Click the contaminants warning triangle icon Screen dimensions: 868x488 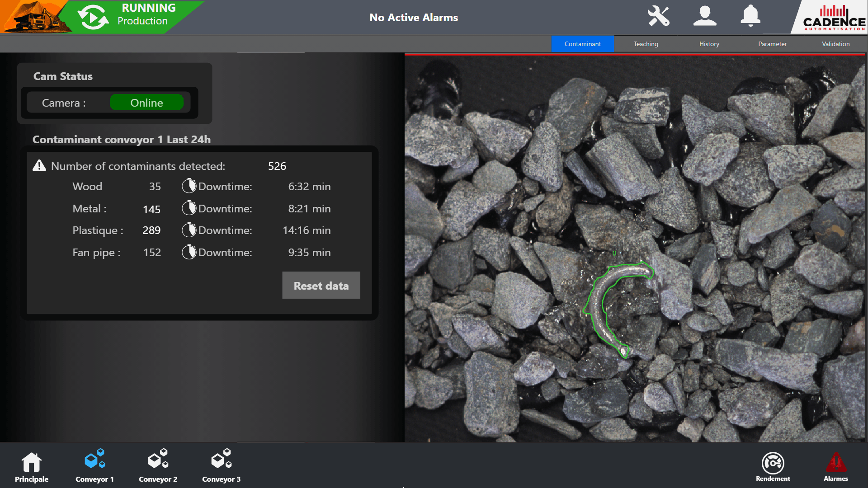pyautogui.click(x=39, y=166)
